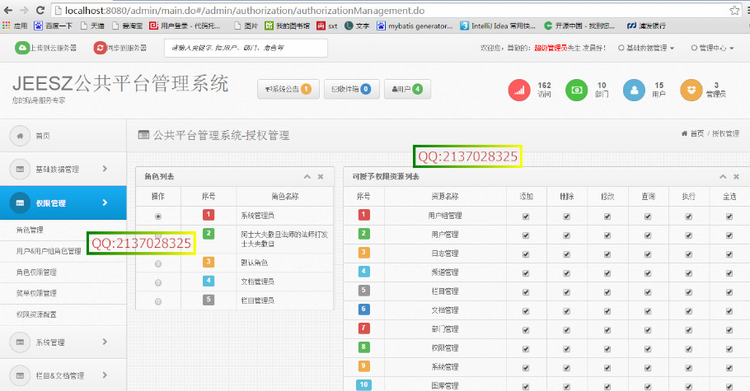Toggle 修改 checkbox for 日志管理 row
The height and width of the screenshot is (391, 750).
(607, 254)
